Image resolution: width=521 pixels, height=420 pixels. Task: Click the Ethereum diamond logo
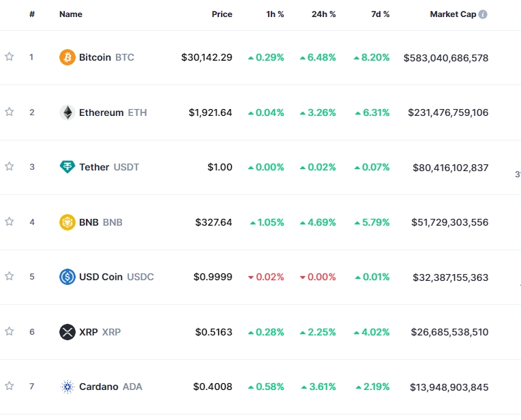(67, 112)
